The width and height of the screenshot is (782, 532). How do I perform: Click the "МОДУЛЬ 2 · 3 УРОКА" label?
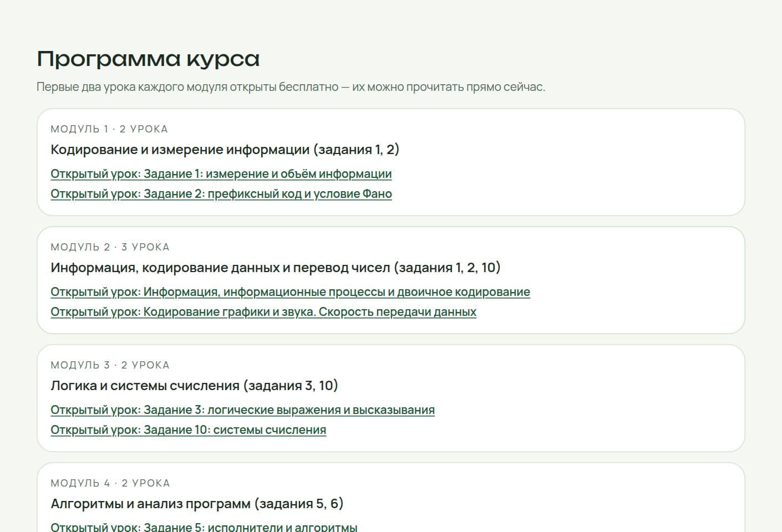click(x=110, y=247)
